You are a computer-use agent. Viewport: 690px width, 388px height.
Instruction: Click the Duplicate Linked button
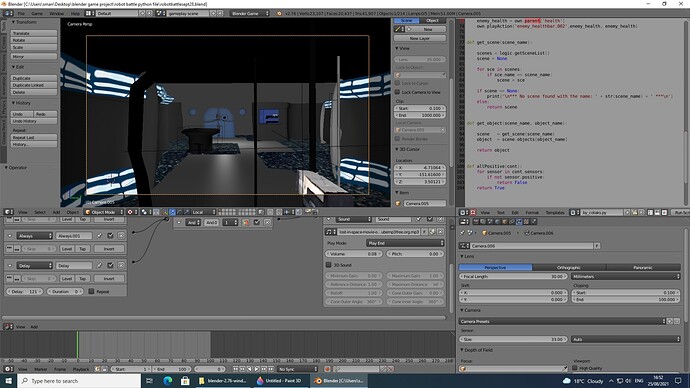pos(34,85)
